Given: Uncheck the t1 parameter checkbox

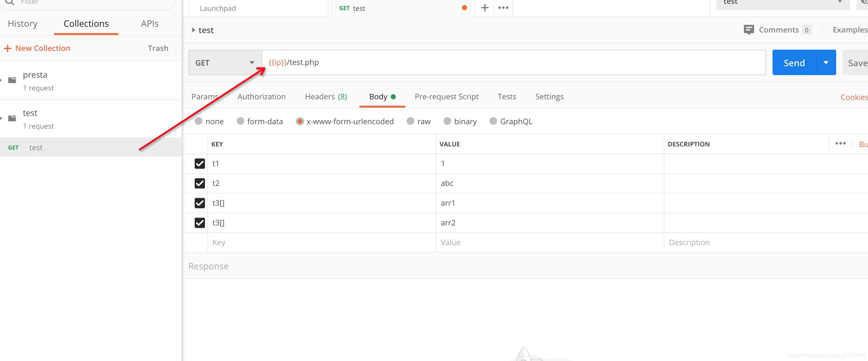Looking at the screenshot, I should 199,164.
